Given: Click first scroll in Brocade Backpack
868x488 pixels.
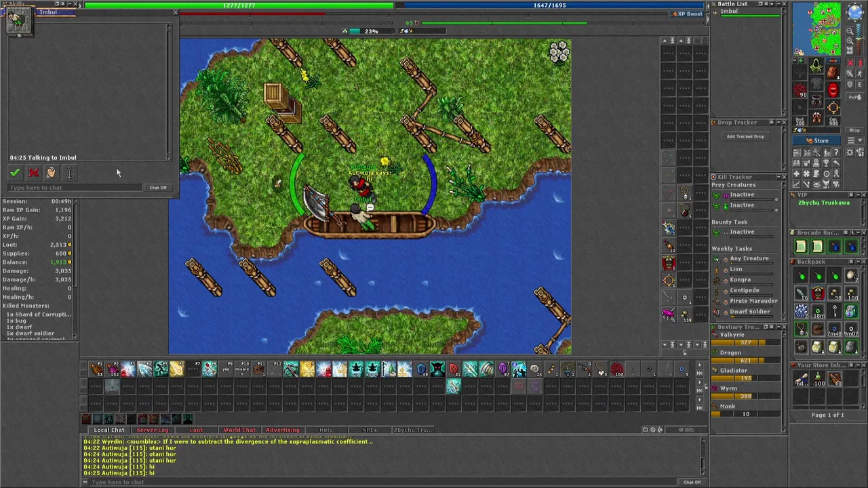Looking at the screenshot, I should tap(801, 247).
